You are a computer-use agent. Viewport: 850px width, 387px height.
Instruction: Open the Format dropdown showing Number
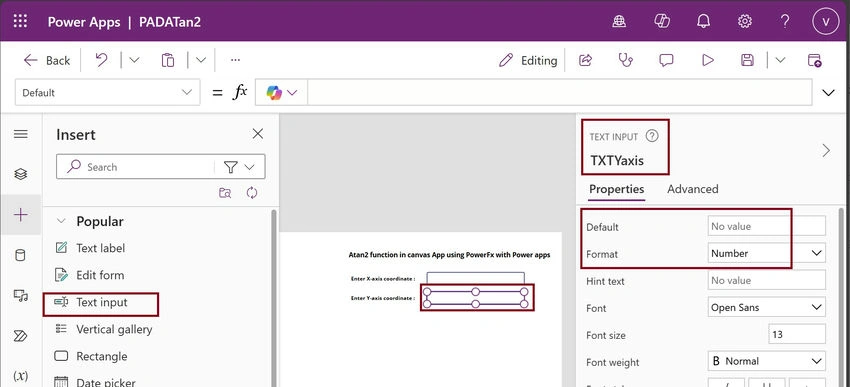[767, 253]
